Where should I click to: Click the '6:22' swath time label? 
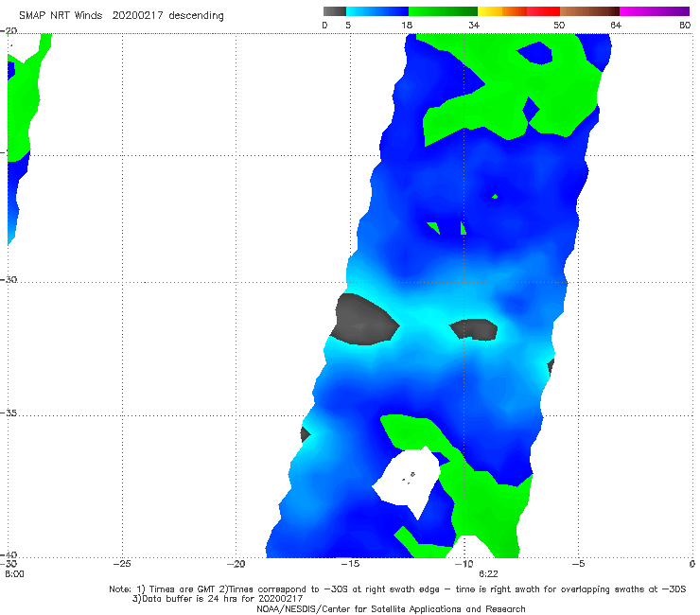click(x=488, y=574)
